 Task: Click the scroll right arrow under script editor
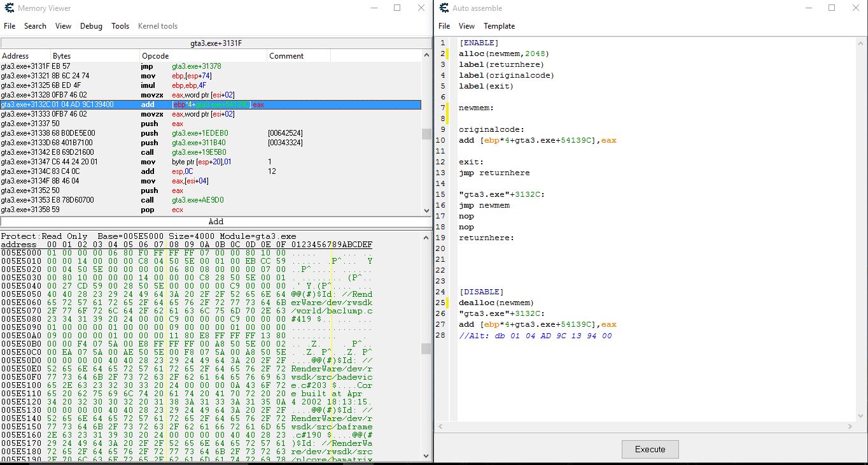tap(851, 427)
